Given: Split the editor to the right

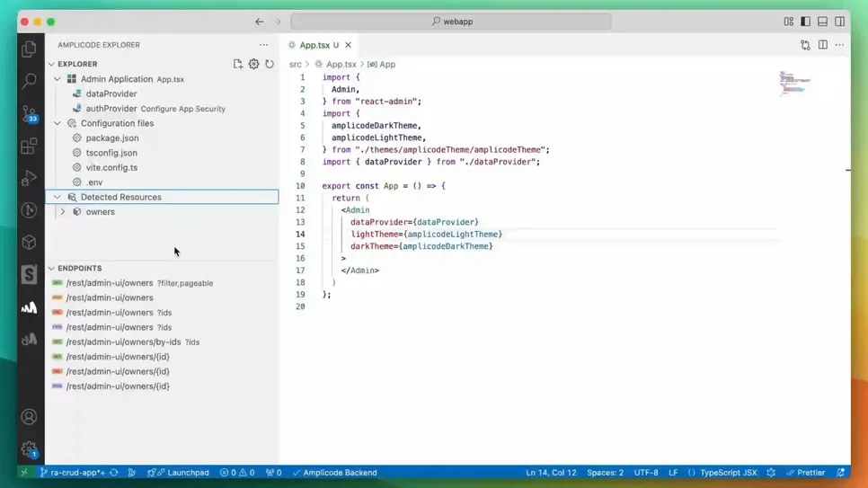Looking at the screenshot, I should pos(822,45).
